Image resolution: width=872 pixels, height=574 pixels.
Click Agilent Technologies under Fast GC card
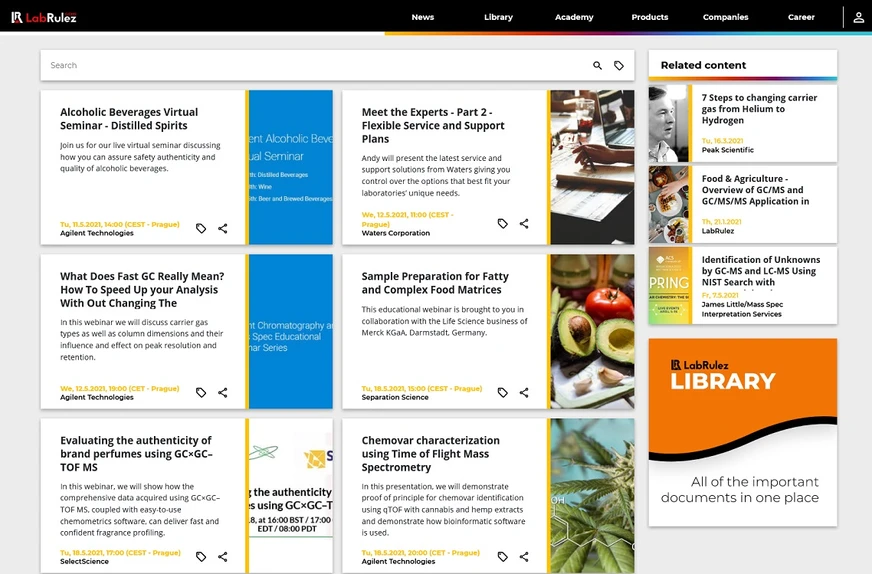pyautogui.click(x=97, y=397)
